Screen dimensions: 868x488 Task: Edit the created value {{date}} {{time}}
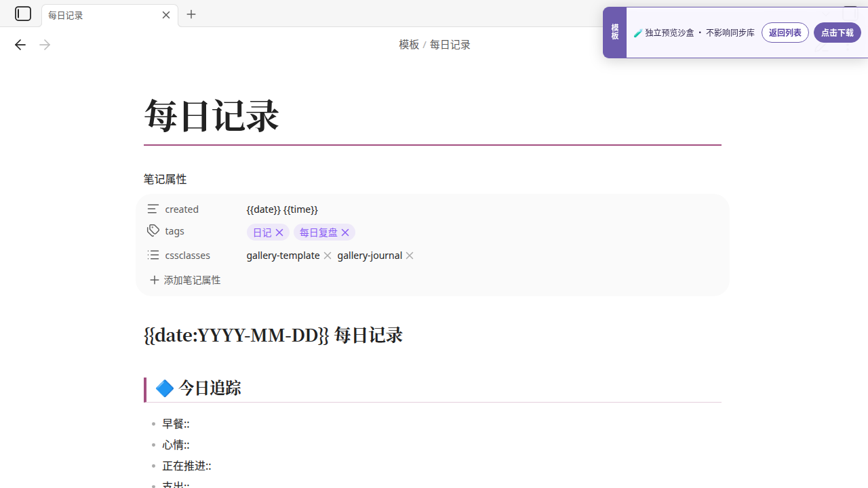coord(282,209)
